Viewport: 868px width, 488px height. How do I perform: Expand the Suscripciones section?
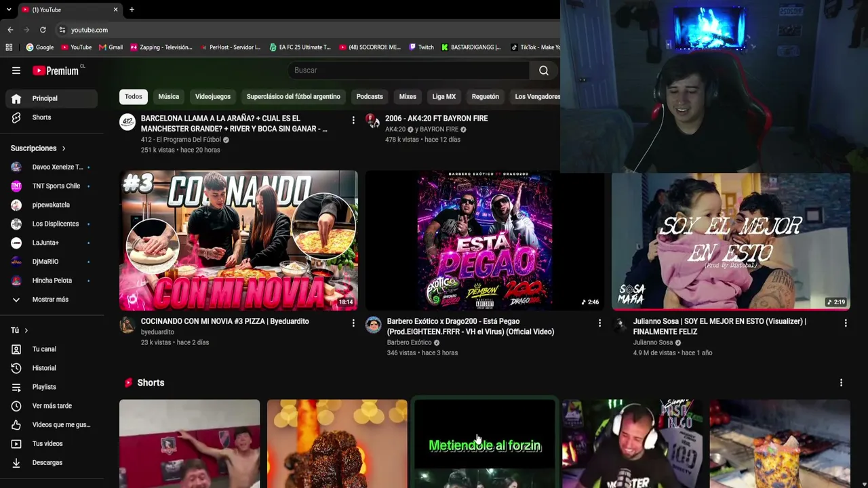39,148
